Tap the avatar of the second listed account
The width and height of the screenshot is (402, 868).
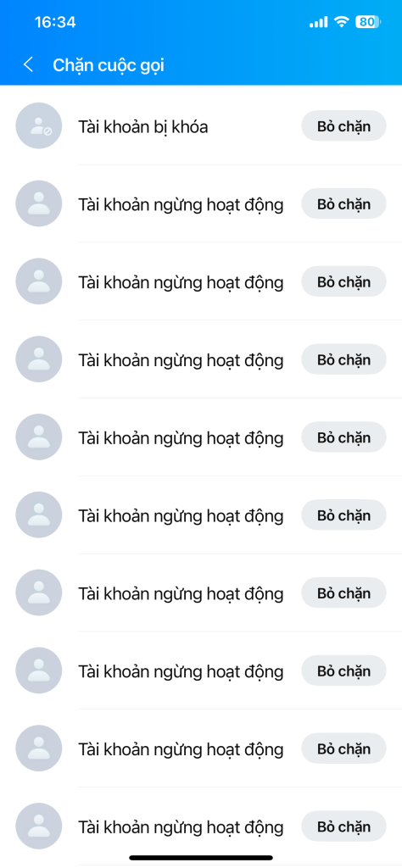(39, 203)
